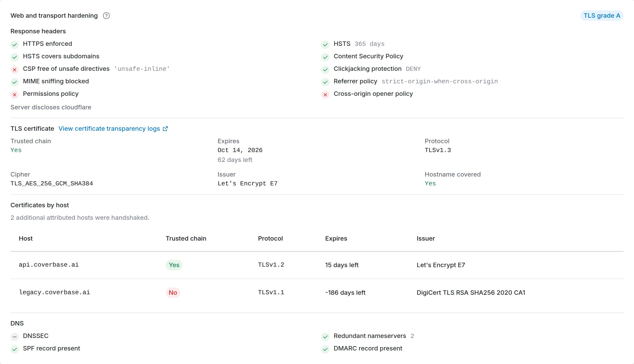Screen dimensions: 634x364
Task: Click the Yes badge in api.coverbase.ai row
Action: [x=174, y=265]
